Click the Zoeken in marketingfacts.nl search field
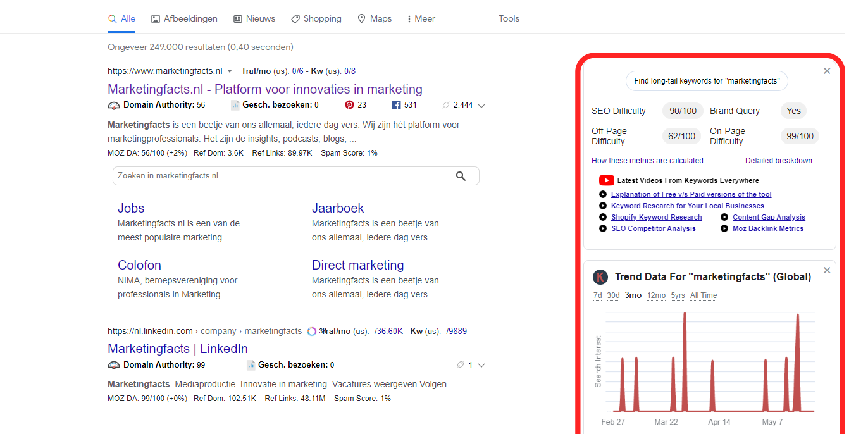The image size is (868, 434). (277, 176)
